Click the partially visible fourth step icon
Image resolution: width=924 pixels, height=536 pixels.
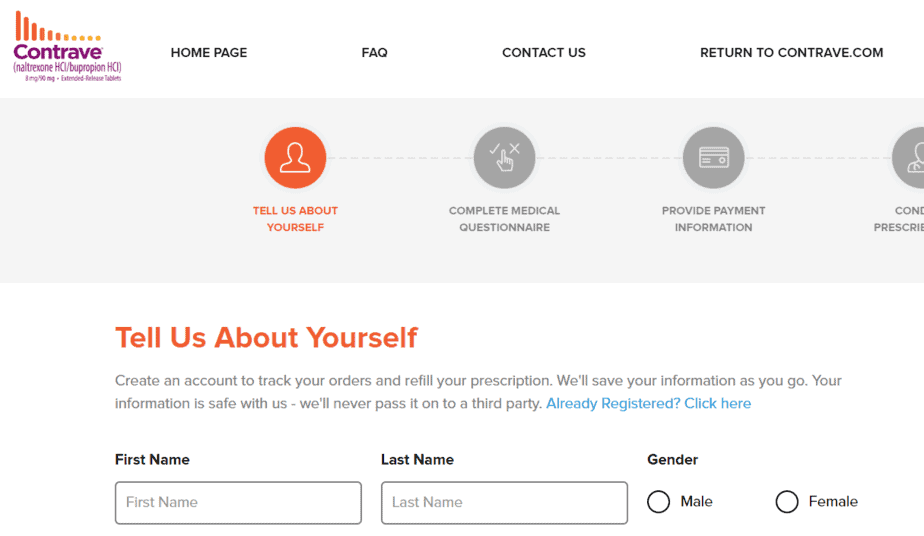[910, 158]
